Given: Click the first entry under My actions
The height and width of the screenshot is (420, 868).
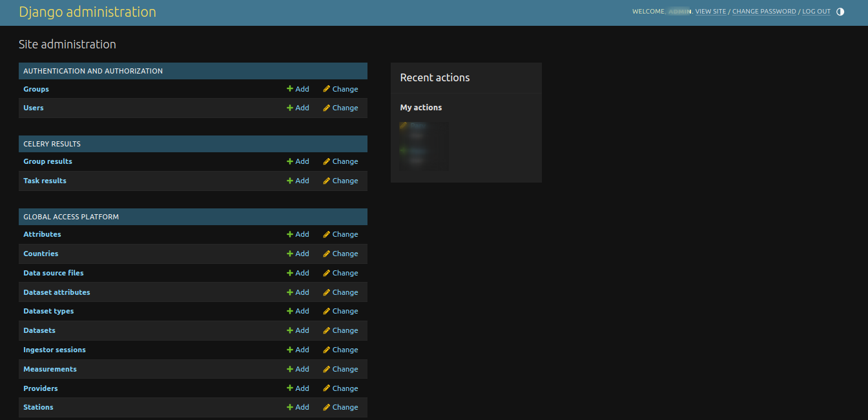Looking at the screenshot, I should coord(417,127).
